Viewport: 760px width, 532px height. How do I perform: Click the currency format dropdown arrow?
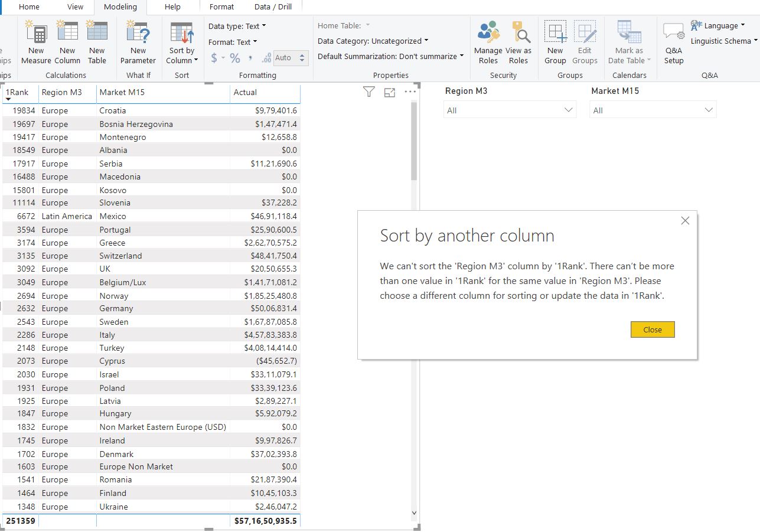223,58
